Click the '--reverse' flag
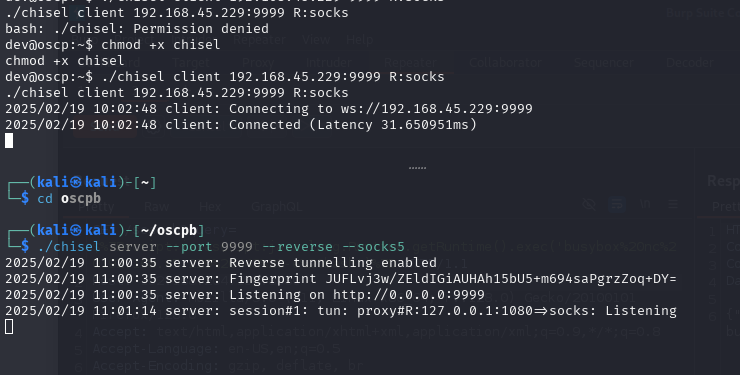This screenshot has height=375, width=740. pyautogui.click(x=297, y=247)
